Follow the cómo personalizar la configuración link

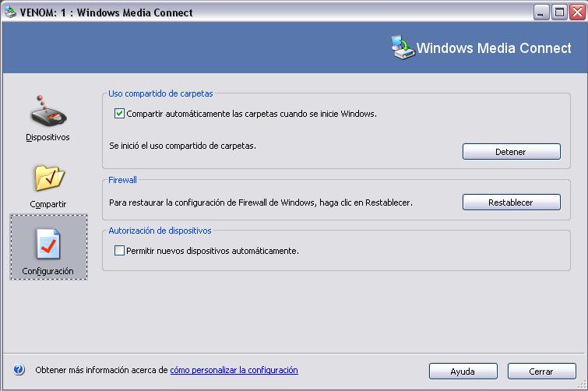(x=234, y=370)
